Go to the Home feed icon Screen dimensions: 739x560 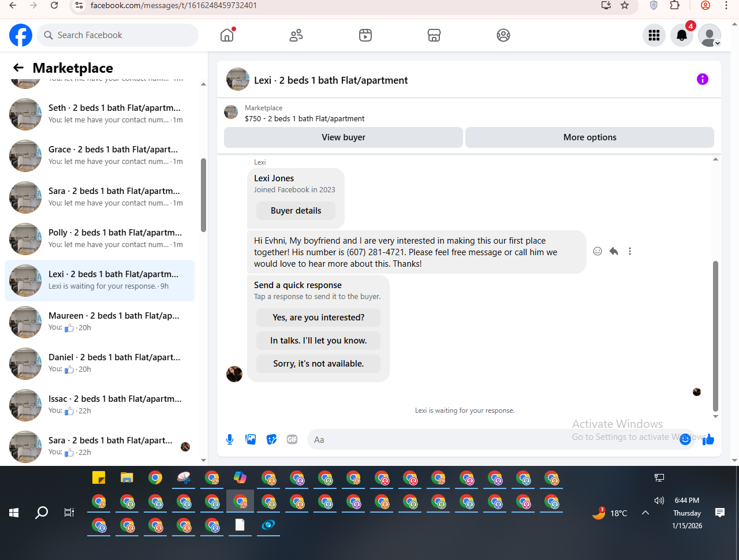[x=227, y=35]
